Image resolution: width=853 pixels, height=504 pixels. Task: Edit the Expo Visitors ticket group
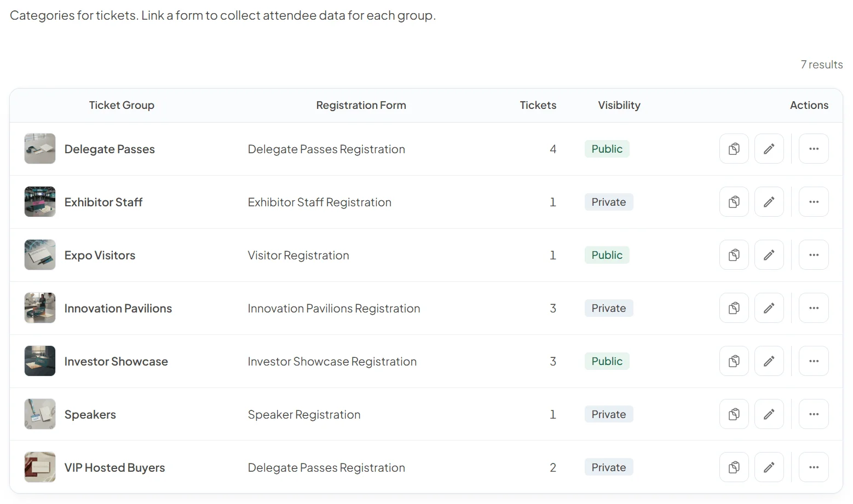[x=769, y=255]
